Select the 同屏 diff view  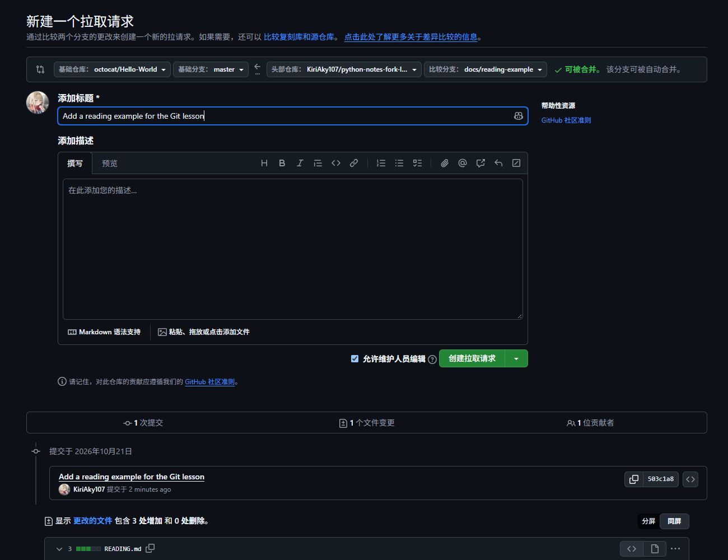tap(674, 521)
